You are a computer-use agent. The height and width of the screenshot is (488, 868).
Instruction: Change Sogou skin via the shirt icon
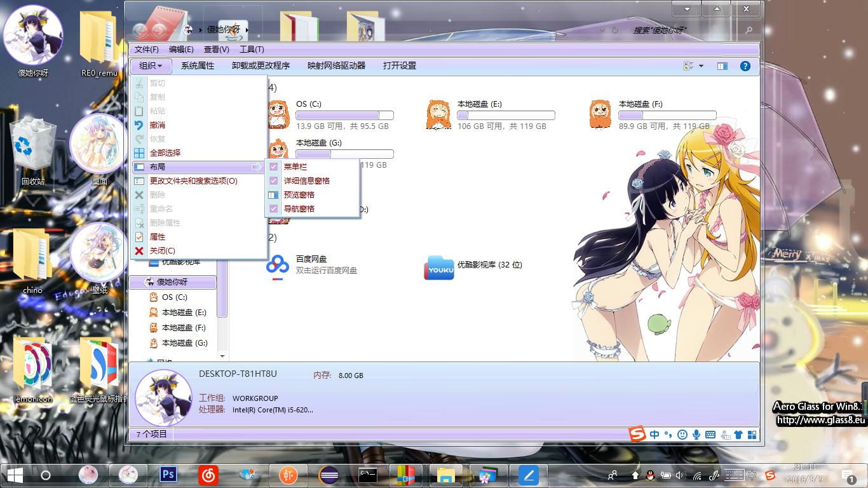[x=738, y=435]
